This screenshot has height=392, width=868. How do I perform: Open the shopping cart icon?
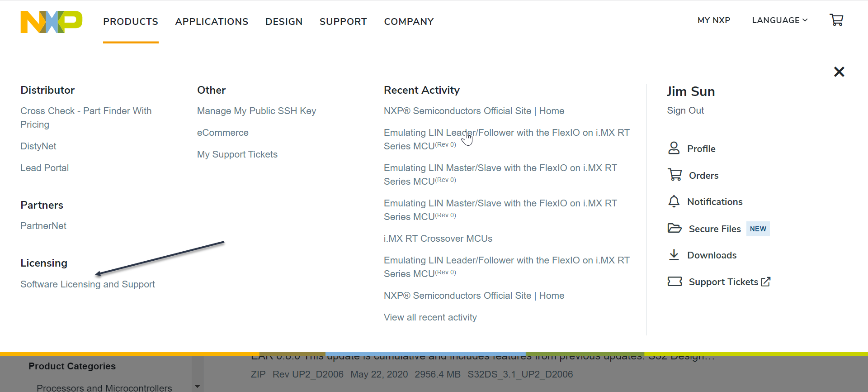click(836, 20)
